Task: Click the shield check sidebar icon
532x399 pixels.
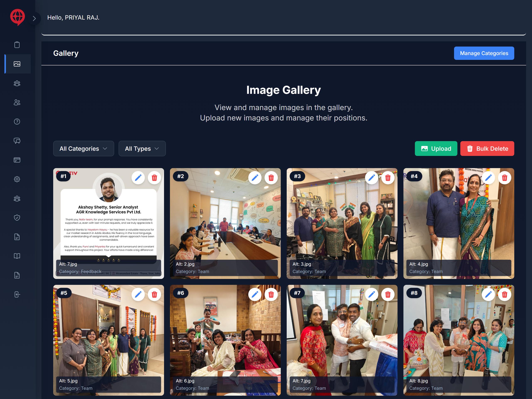Action: [17, 218]
